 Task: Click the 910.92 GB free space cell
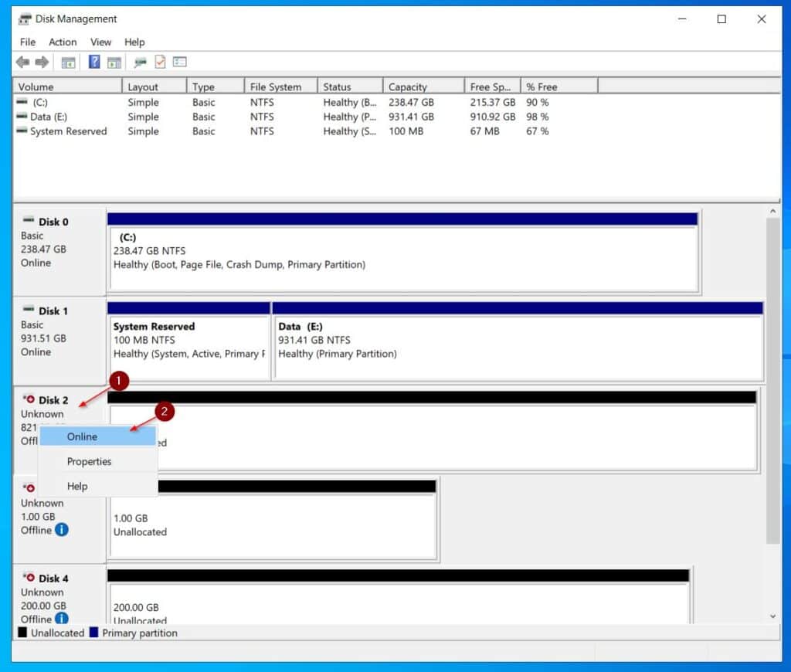click(492, 117)
